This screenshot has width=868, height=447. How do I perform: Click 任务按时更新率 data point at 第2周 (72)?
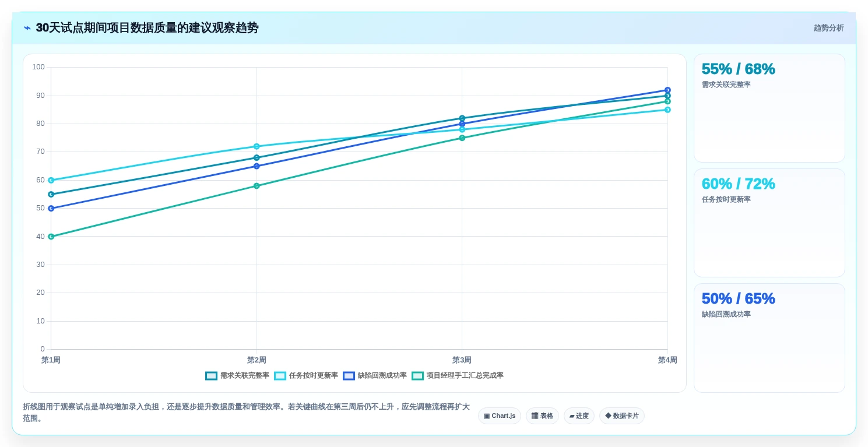pyautogui.click(x=256, y=146)
